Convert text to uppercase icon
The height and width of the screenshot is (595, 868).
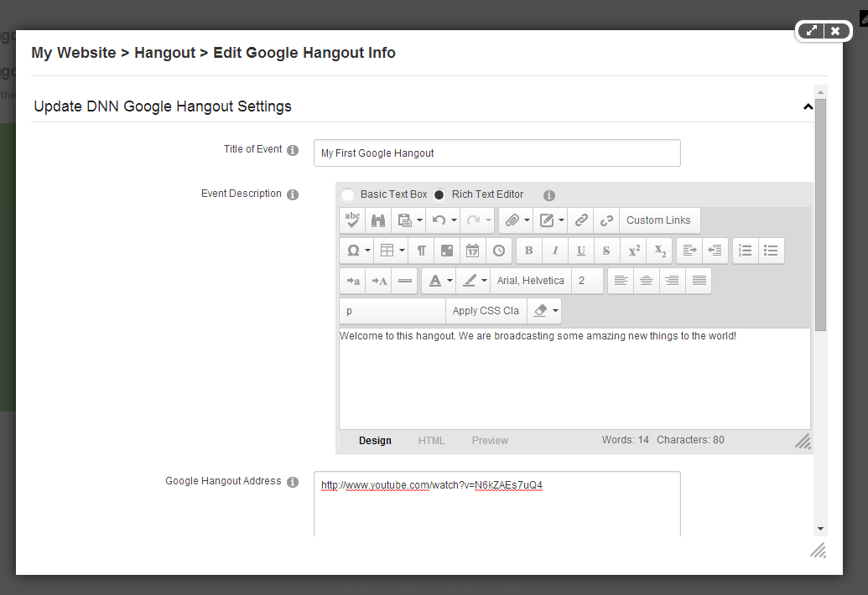point(378,281)
